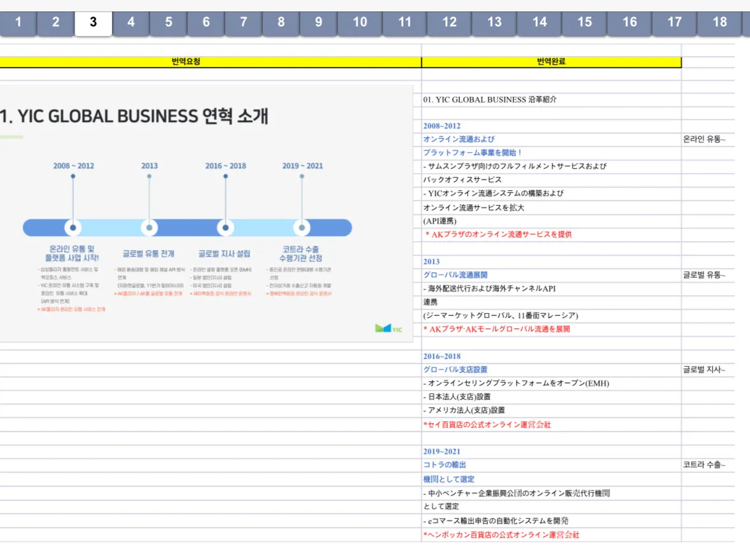Click the slide image thumbnail
This screenshot has width=750, height=560.
tap(206, 213)
